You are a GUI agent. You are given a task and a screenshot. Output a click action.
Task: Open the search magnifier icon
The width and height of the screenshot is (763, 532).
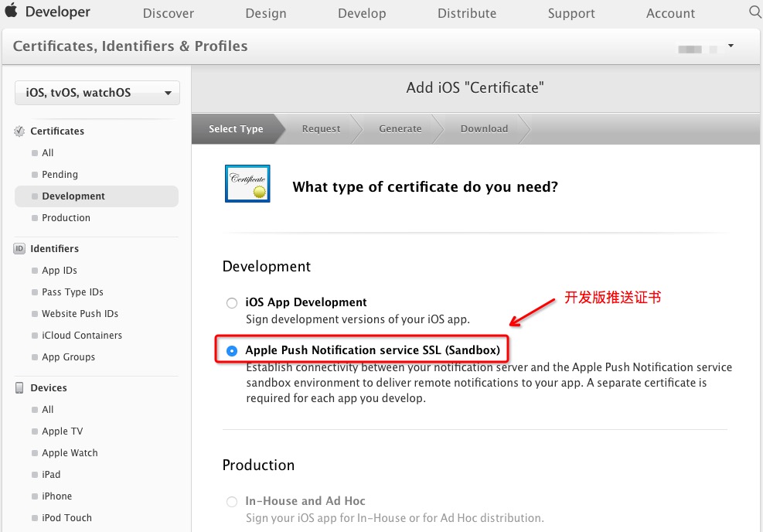(756, 12)
